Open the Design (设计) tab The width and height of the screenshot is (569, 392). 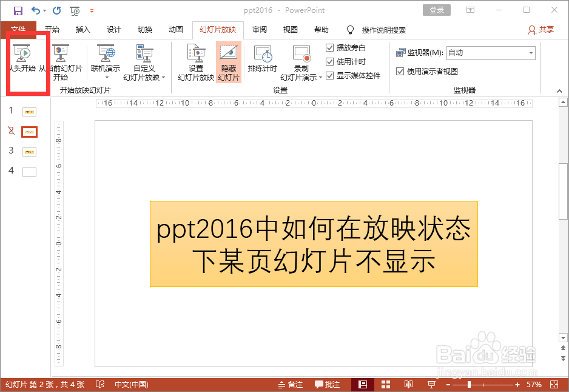coord(113,30)
